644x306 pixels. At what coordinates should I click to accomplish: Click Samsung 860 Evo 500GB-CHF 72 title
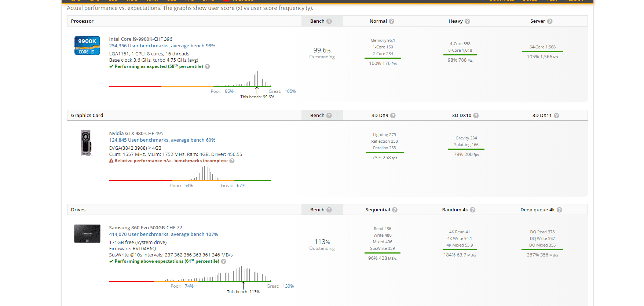145,228
